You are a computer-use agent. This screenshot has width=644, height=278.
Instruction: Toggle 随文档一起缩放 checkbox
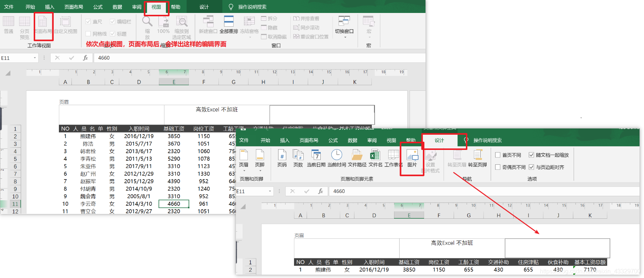[x=531, y=155]
